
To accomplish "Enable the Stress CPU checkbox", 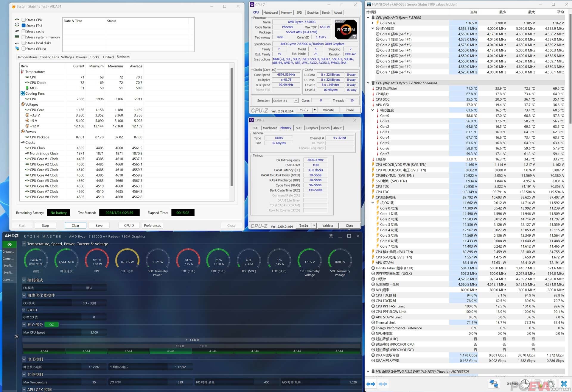I will coord(24,20).
